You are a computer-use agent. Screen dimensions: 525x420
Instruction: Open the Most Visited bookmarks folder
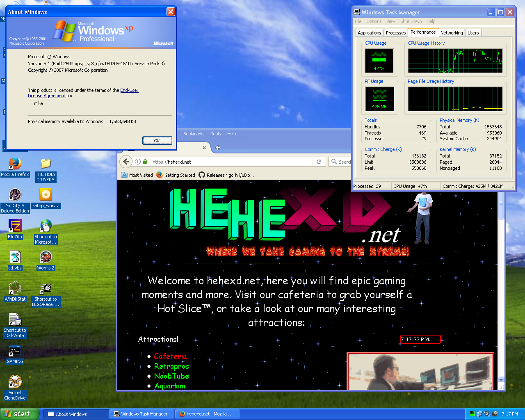pyautogui.click(x=137, y=175)
